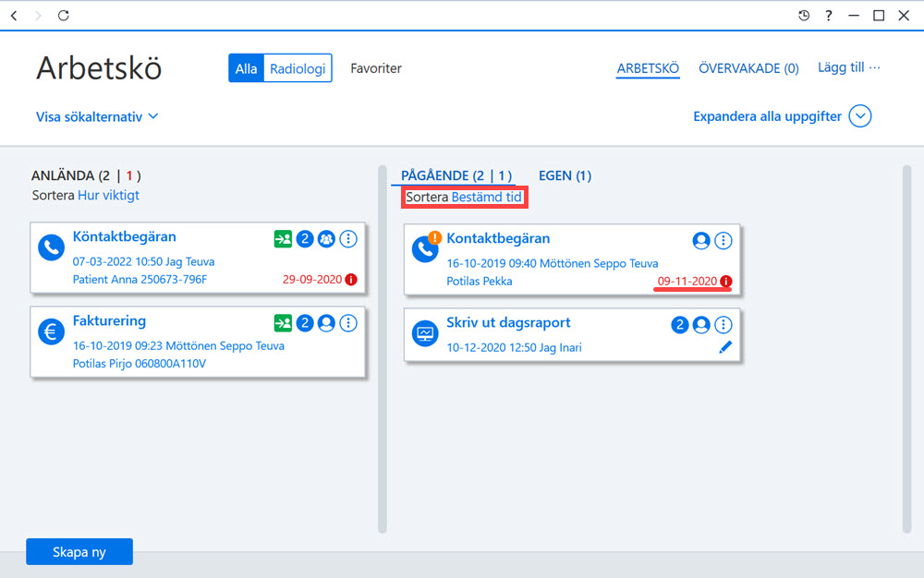Change sorting via Bestämd tid link
Image resolution: width=924 pixels, height=578 pixels.
[x=486, y=198]
